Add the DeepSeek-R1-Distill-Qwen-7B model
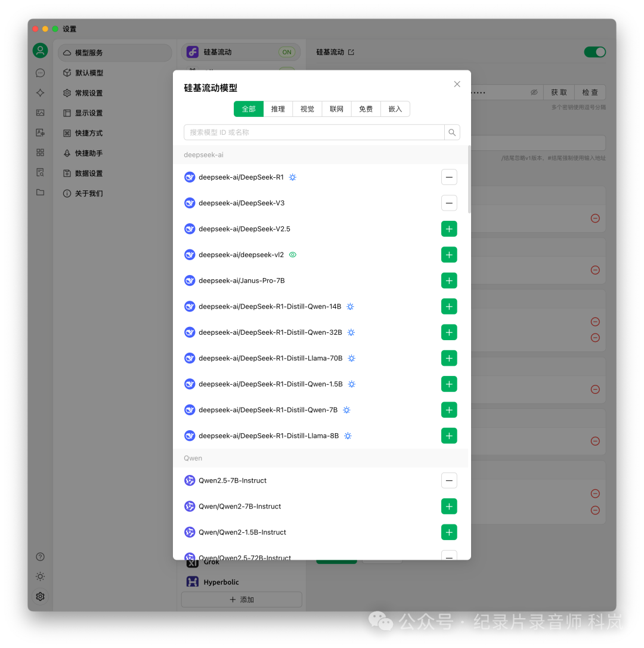 click(x=449, y=411)
